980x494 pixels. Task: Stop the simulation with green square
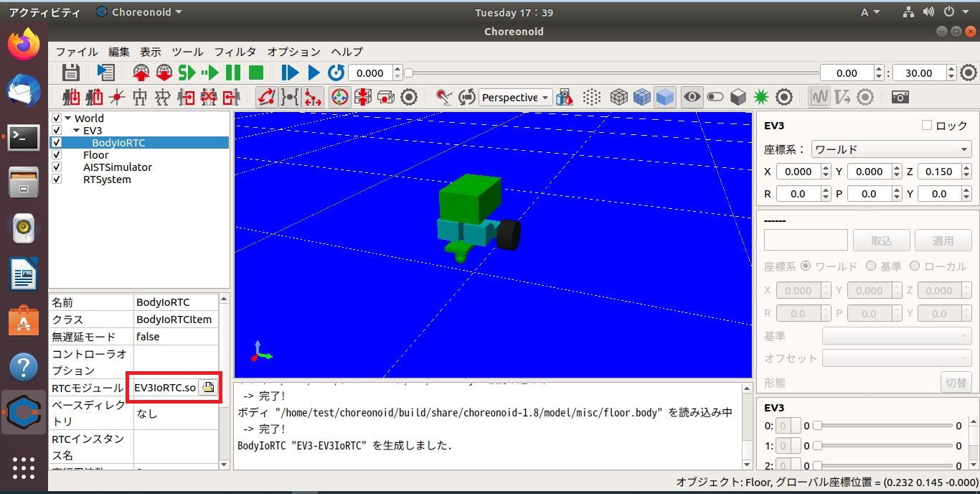(x=256, y=73)
